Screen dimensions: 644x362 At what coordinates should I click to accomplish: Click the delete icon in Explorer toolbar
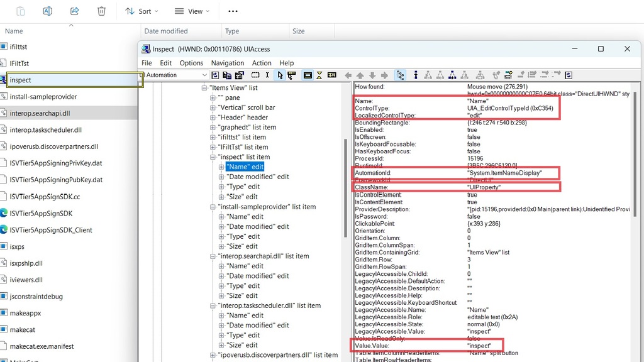click(101, 11)
